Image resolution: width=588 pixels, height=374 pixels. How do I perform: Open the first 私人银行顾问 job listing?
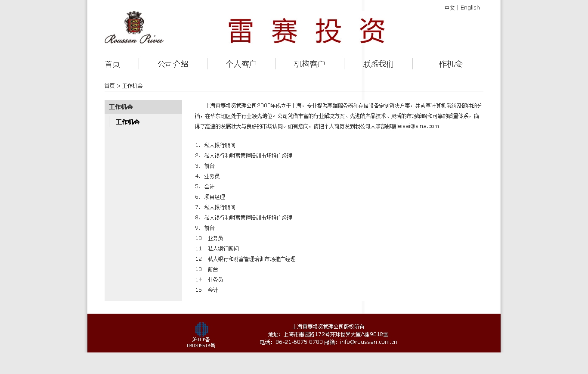point(220,145)
